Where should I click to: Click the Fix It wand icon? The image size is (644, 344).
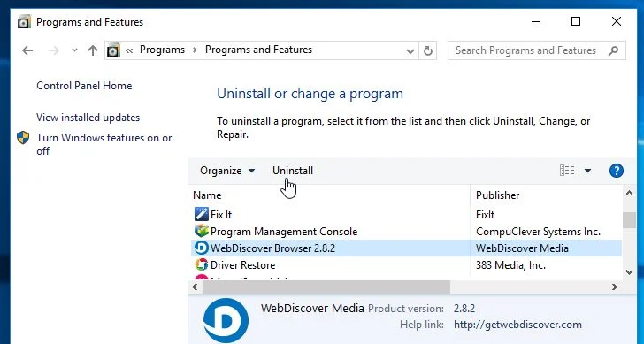pos(202,214)
